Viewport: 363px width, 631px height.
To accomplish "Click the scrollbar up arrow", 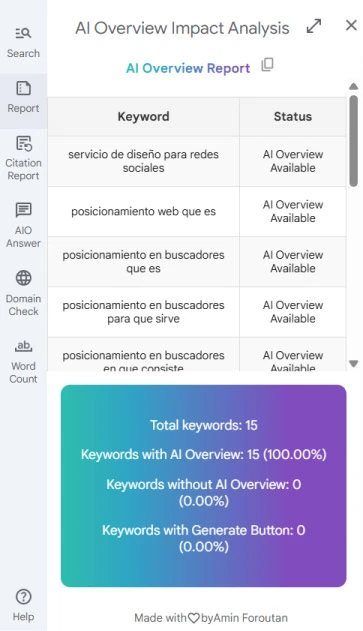I will (x=354, y=86).
